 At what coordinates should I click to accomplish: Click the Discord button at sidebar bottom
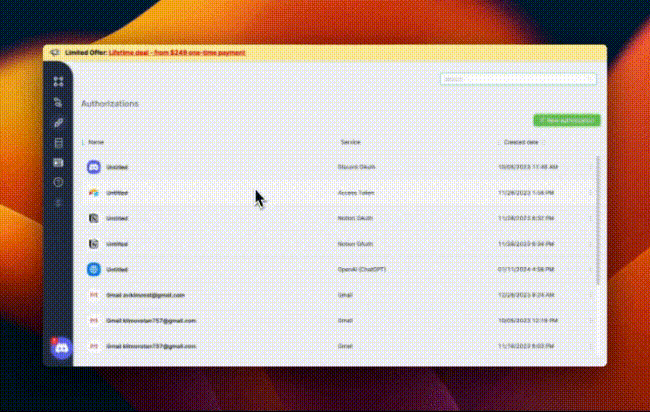60,348
